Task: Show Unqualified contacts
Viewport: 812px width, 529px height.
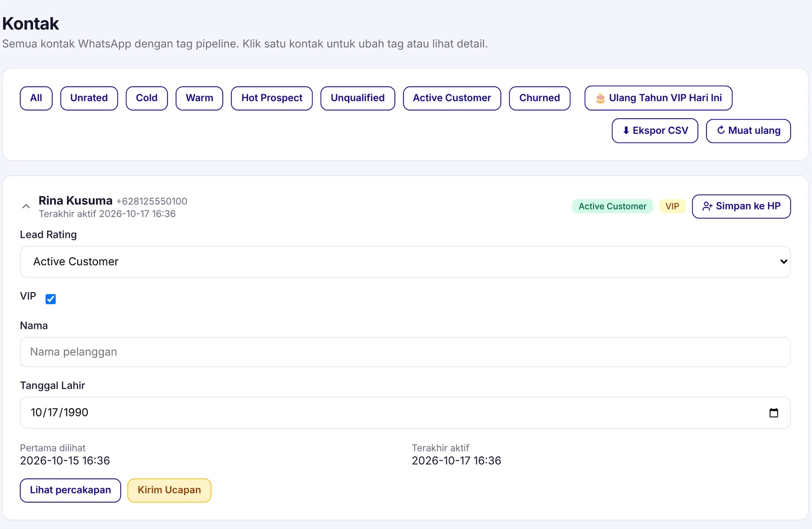Action: click(x=358, y=98)
